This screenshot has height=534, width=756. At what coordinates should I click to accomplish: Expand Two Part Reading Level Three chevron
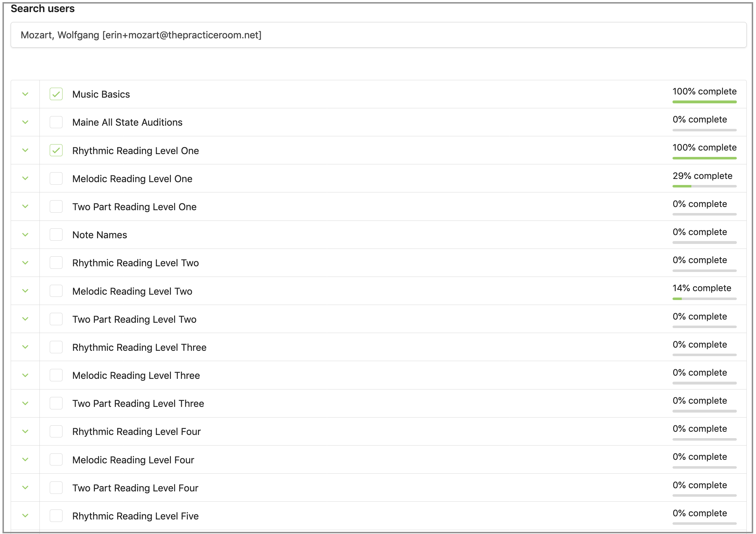click(x=25, y=403)
